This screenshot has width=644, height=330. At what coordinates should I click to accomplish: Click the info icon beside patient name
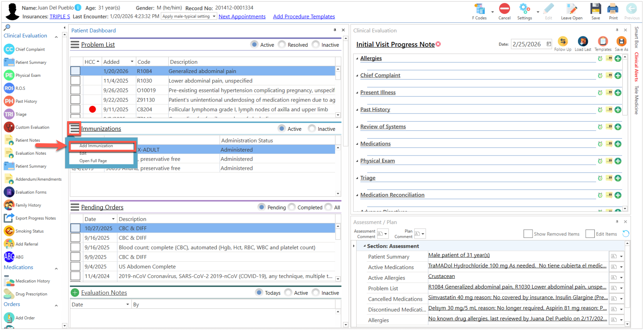pyautogui.click(x=78, y=7)
